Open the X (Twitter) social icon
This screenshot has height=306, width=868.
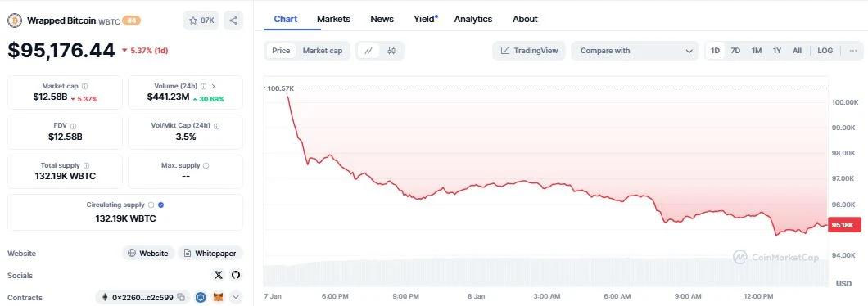pos(218,275)
